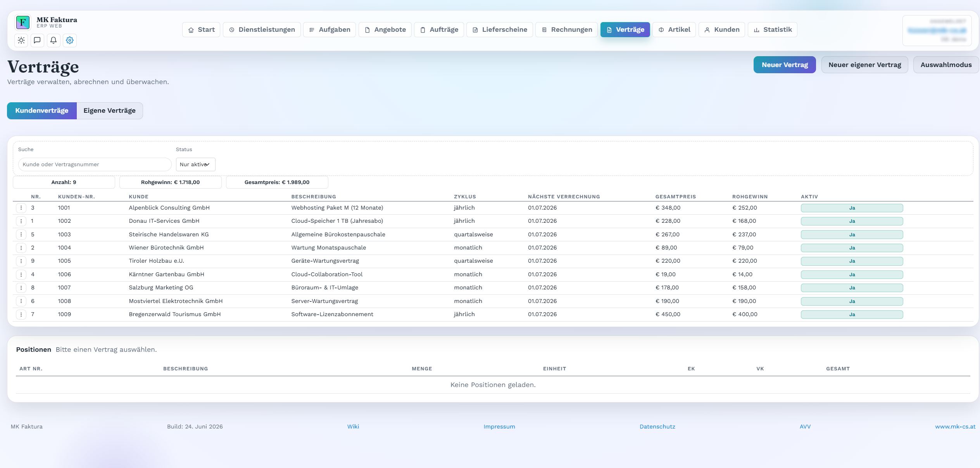
Task: Open row menu for Bregenzerwald Tourismus GmbH
Action: [21, 315]
